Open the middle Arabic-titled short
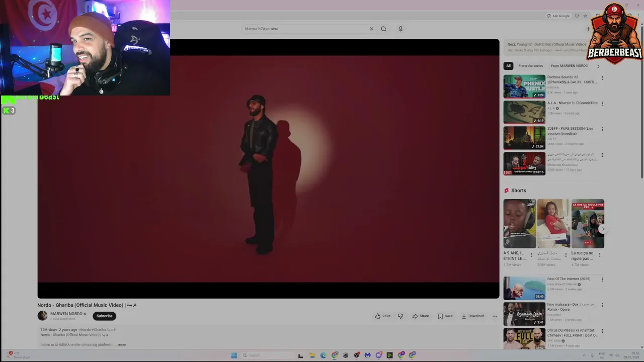This screenshot has width=644, height=362. coord(553,224)
